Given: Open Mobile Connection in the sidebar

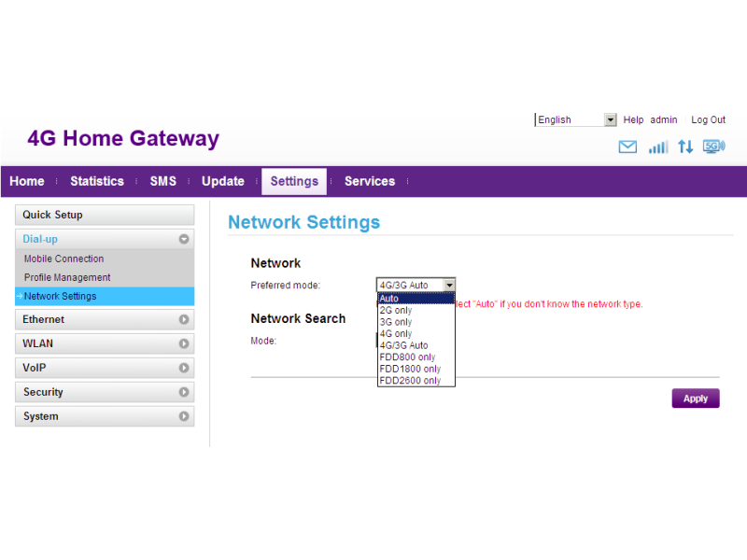Looking at the screenshot, I should [x=64, y=259].
